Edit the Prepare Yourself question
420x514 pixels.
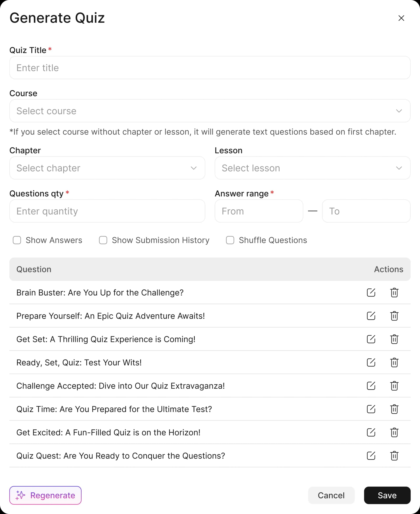371,316
